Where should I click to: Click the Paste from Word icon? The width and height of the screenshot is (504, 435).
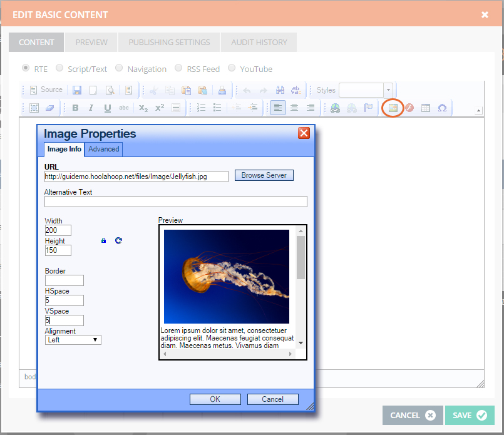(x=202, y=90)
